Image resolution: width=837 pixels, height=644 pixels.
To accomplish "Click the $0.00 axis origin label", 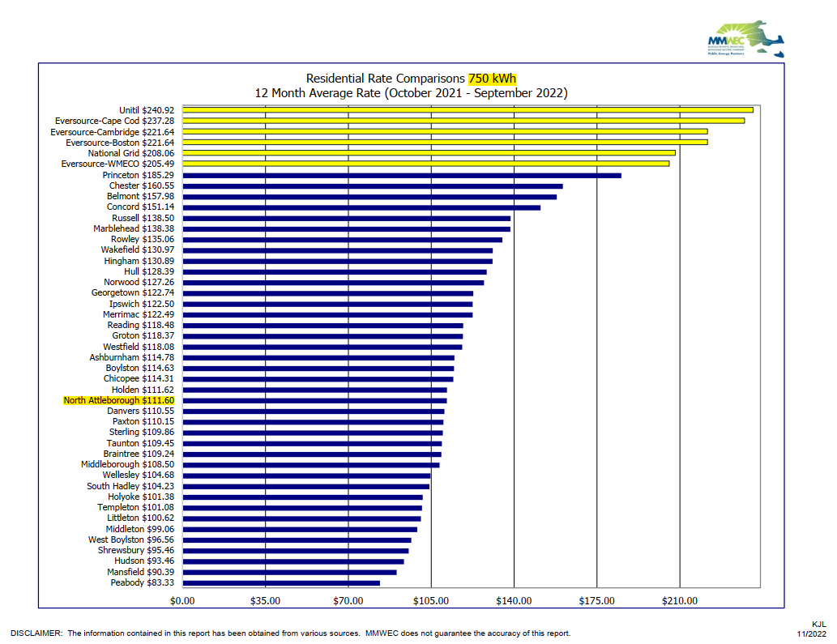I will 182,601.
